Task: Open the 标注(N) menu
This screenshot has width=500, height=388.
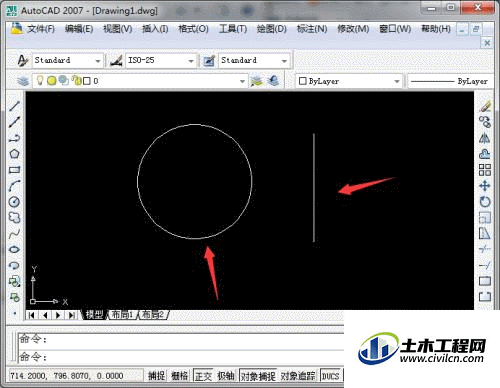Action: coord(312,29)
